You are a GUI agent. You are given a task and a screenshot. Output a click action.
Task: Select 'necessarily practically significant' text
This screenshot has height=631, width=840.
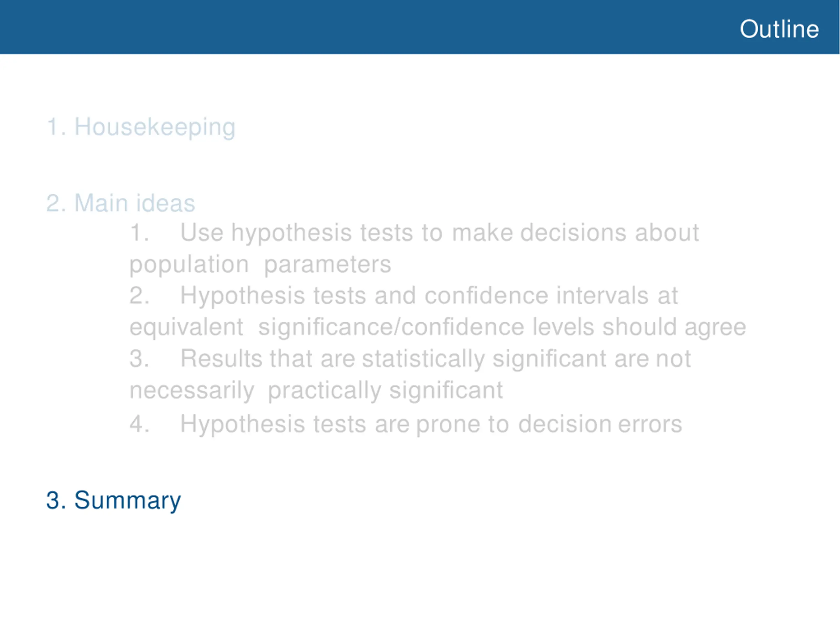316,391
